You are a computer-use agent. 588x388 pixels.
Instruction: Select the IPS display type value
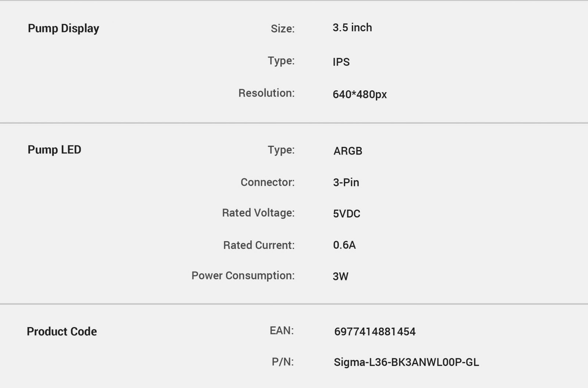pos(341,62)
